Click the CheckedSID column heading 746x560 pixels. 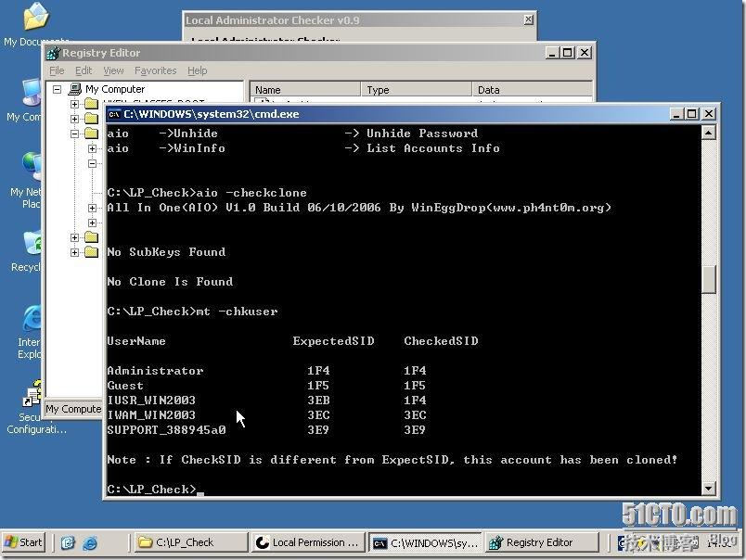(441, 341)
